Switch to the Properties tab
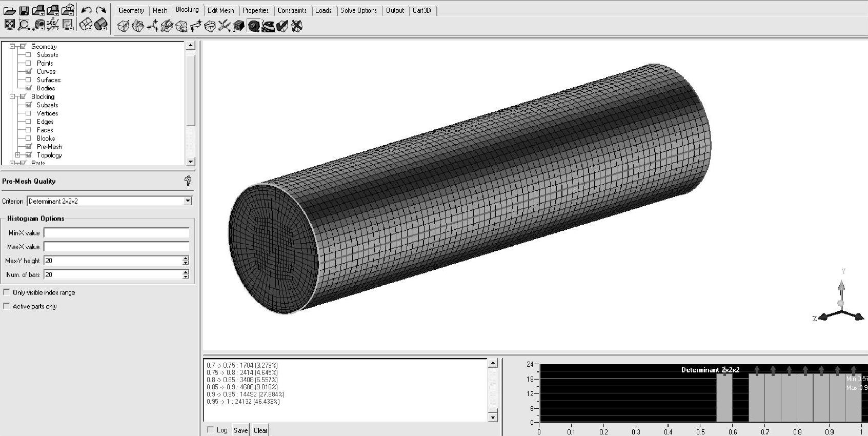 [256, 10]
